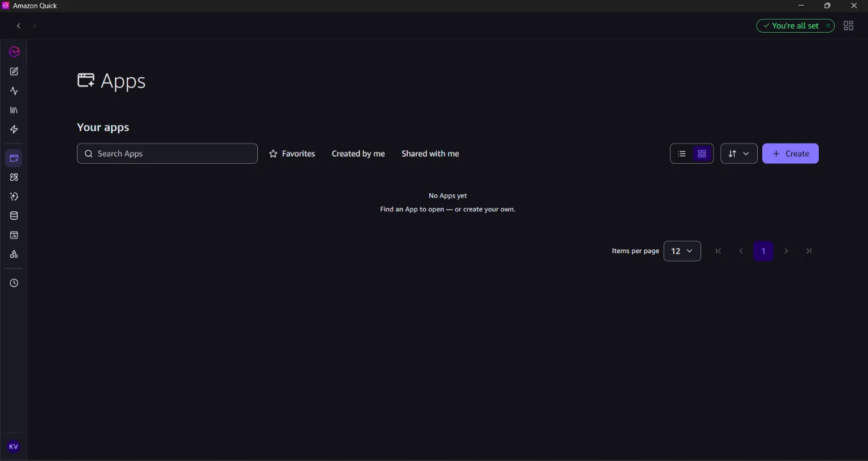Filter by Shared with me

430,154
